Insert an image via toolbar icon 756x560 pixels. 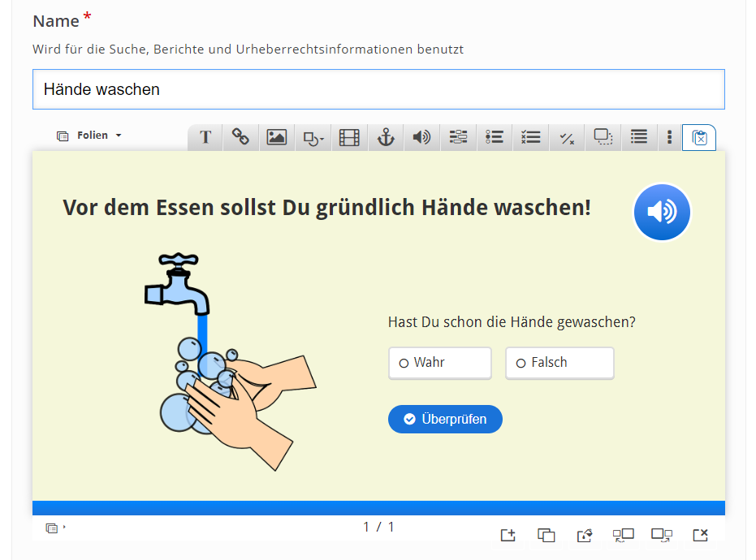pos(277,137)
